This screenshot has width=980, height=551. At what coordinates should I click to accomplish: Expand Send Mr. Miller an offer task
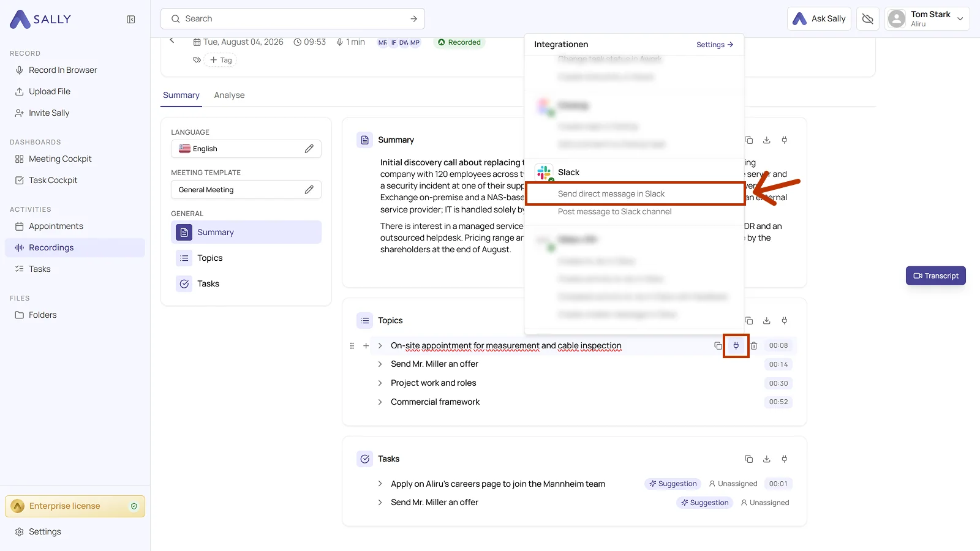point(380,503)
